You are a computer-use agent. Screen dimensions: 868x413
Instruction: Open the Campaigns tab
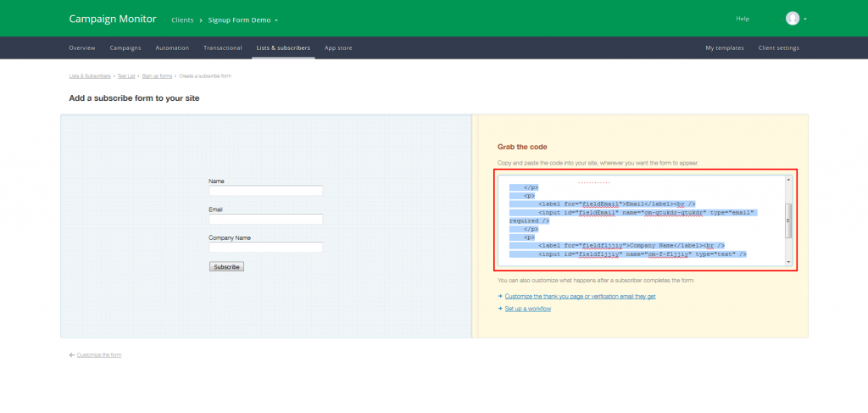pos(125,48)
